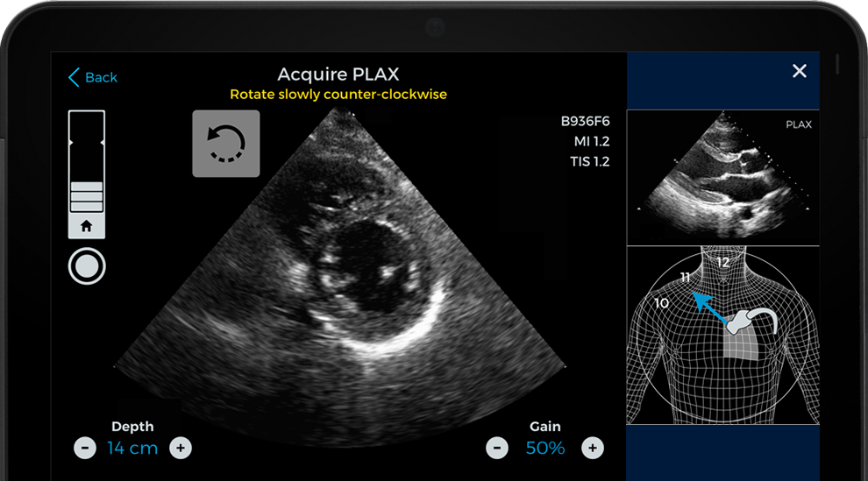Screen dimensions: 868x481
Task: Tap the probe icon on torso diagram
Action: (x=751, y=322)
